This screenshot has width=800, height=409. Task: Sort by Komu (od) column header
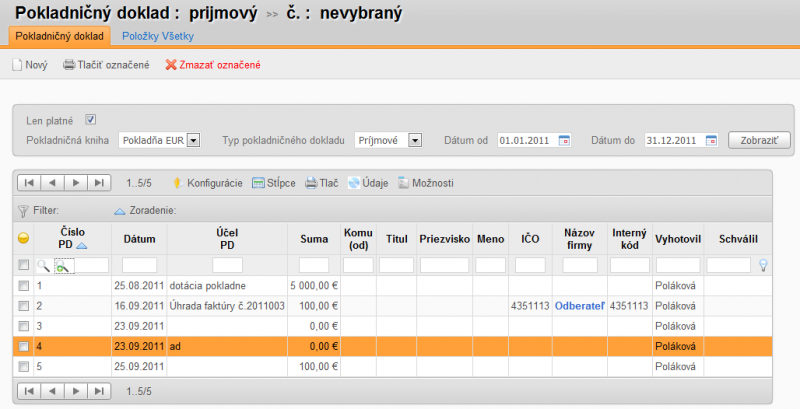coord(358,239)
